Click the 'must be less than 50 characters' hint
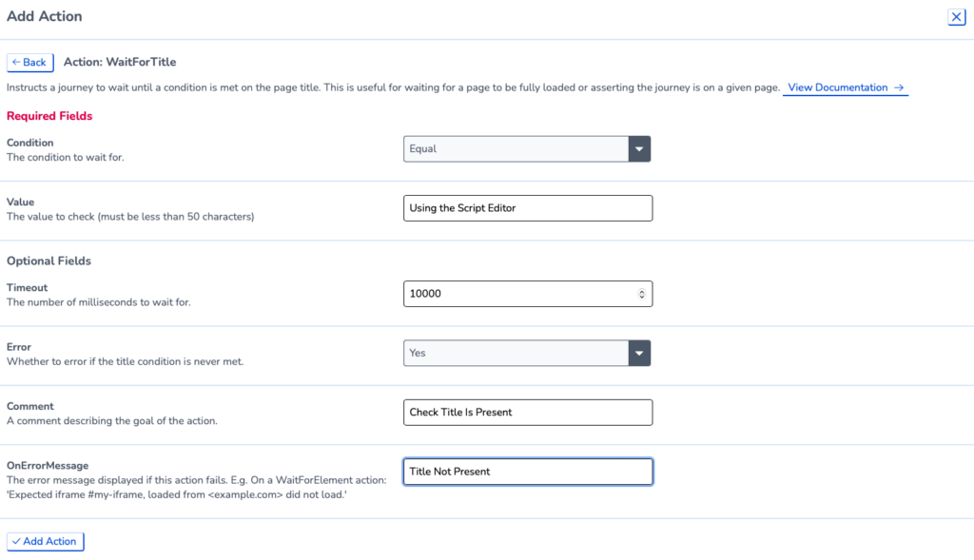The width and height of the screenshot is (974, 560). [176, 217]
